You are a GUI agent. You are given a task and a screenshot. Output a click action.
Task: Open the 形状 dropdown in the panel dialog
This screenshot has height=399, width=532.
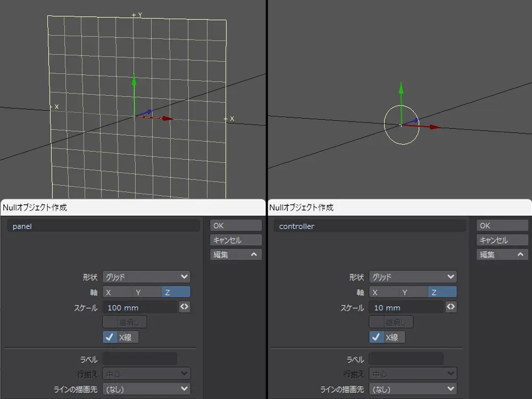point(146,277)
